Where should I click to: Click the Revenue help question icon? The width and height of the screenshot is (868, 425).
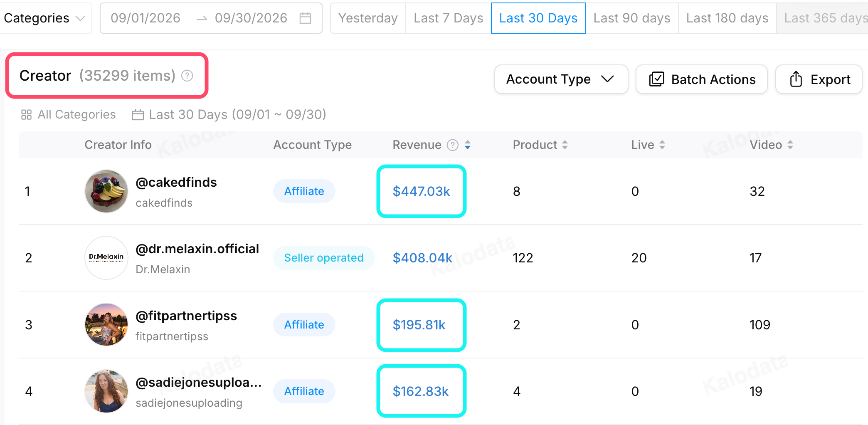tap(453, 145)
